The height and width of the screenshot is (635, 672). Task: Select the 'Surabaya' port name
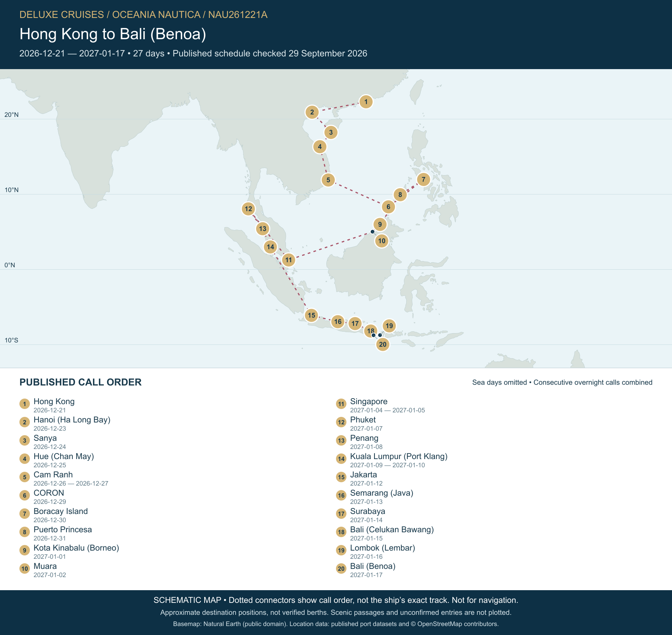coord(368,511)
